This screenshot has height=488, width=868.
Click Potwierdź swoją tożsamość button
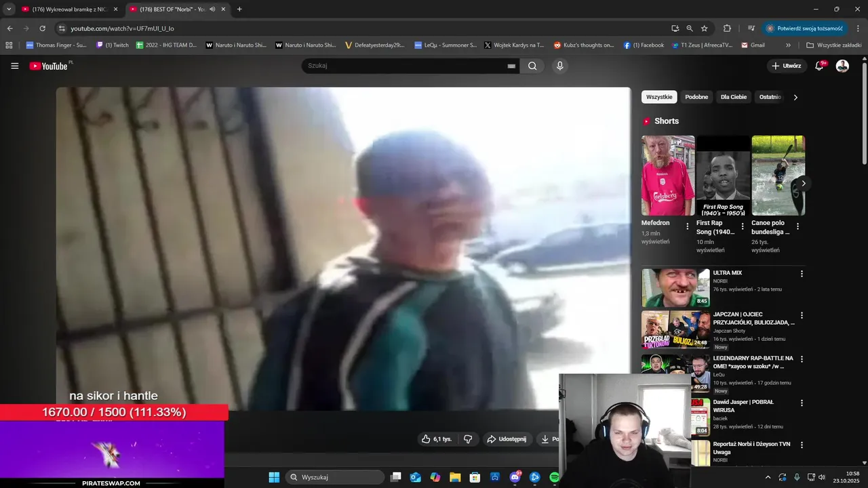(805, 28)
